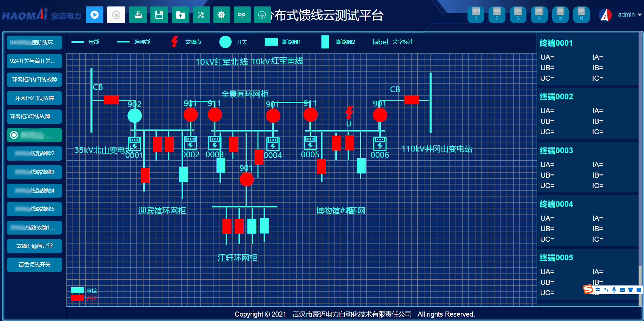
Task: Click the terminal 0004 device icon
Action: coord(273,144)
